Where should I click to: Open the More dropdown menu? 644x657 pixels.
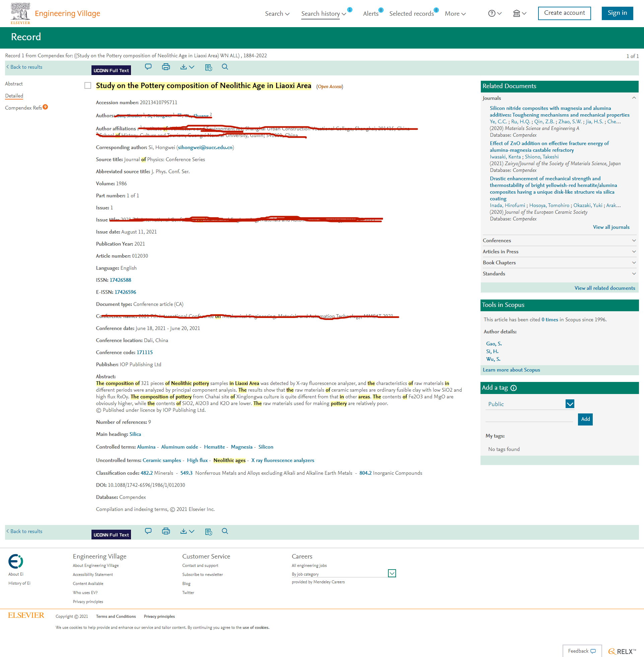(x=455, y=13)
